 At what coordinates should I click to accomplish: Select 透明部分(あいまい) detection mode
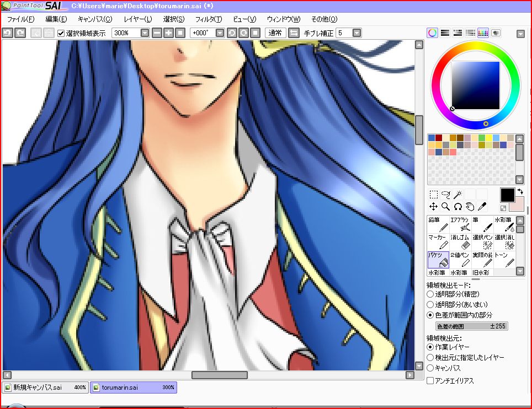click(x=430, y=305)
